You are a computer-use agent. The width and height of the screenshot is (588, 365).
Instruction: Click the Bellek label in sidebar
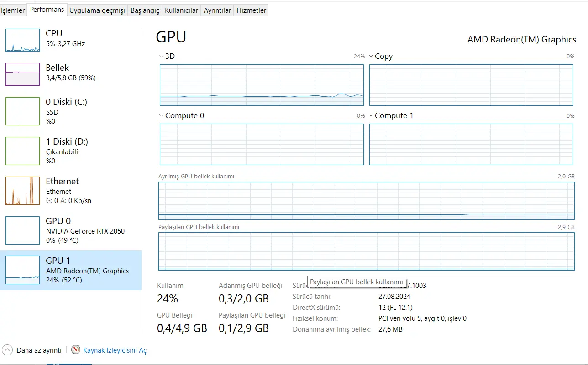(58, 68)
